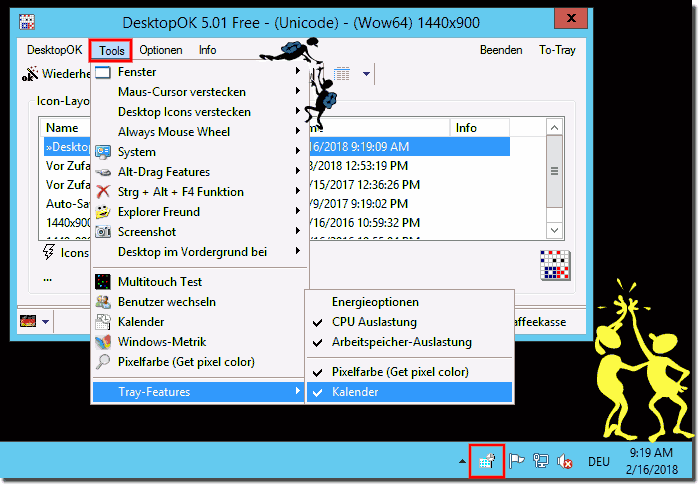Click the Pixelfarbe magnifier icon
This screenshot has width=699, height=485.
[103, 362]
